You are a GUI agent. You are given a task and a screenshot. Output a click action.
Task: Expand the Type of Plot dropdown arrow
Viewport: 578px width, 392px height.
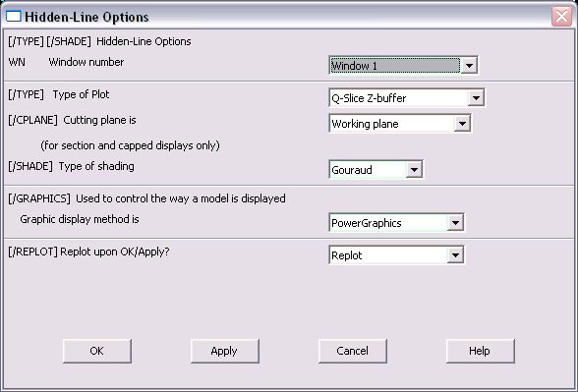pos(476,98)
